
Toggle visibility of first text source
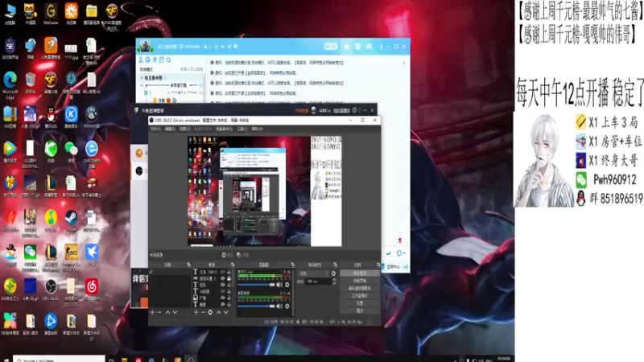click(223, 272)
